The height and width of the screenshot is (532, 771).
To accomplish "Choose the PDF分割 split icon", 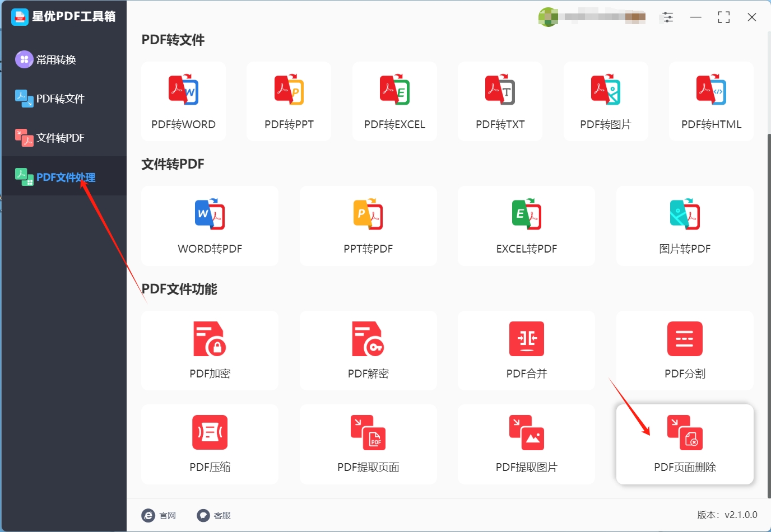I will pyautogui.click(x=685, y=339).
